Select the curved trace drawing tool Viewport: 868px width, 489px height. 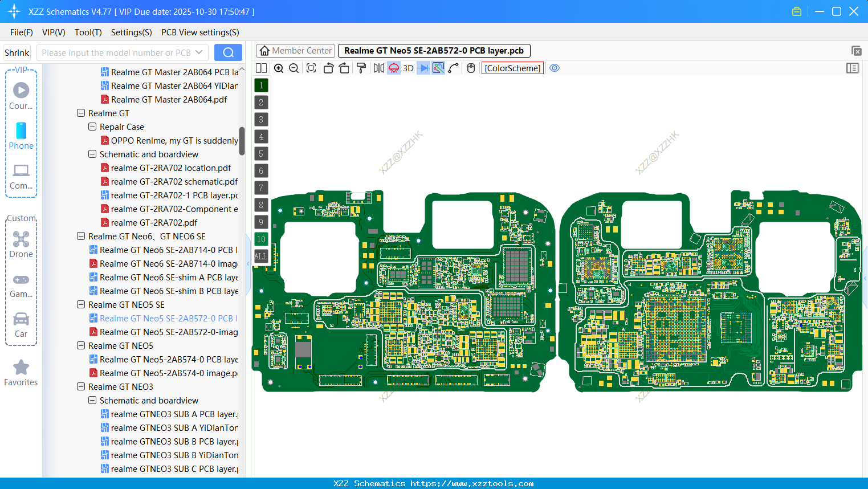(x=454, y=68)
